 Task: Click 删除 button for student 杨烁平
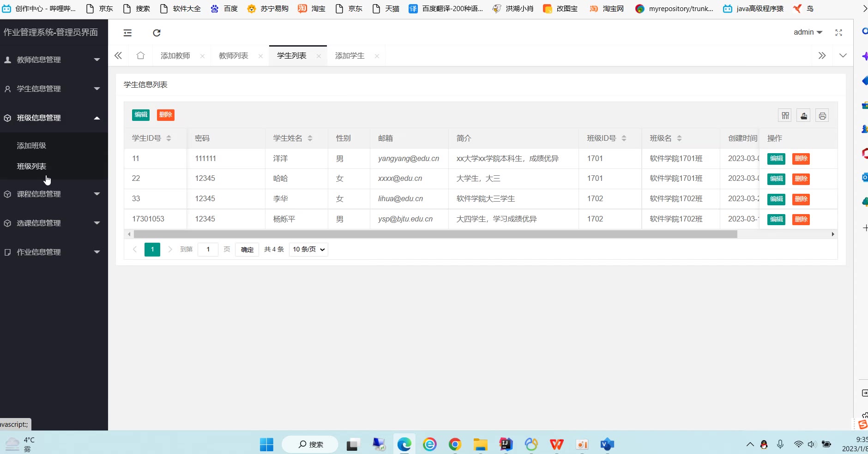pos(801,219)
